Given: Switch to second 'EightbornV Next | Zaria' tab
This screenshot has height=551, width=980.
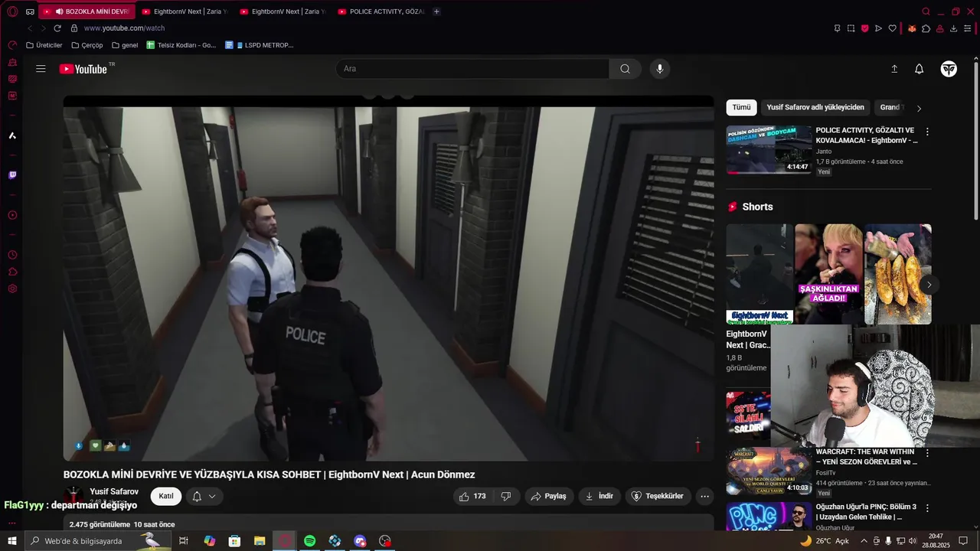Looking at the screenshot, I should tap(283, 11).
